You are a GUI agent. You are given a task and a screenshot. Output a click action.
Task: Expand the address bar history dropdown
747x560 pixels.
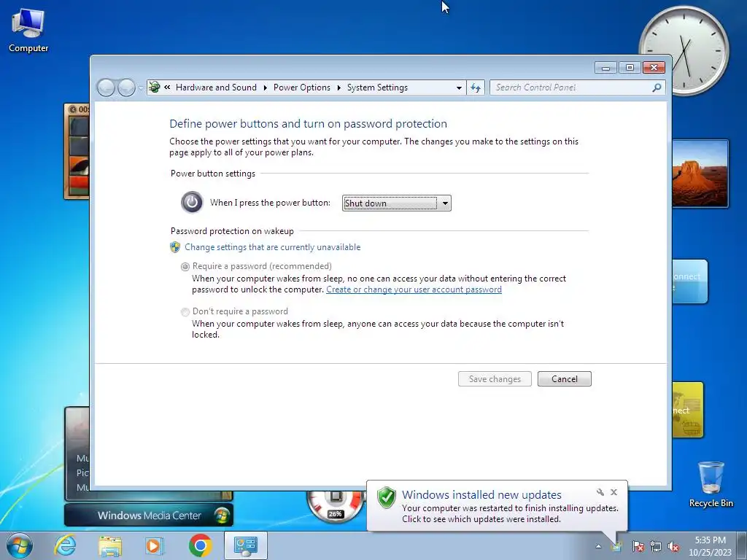459,88
